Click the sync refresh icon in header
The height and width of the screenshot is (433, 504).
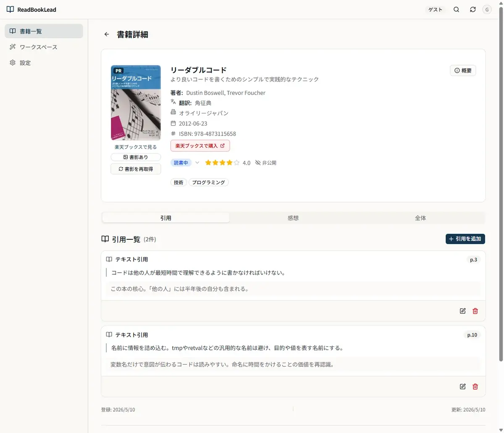click(x=473, y=10)
